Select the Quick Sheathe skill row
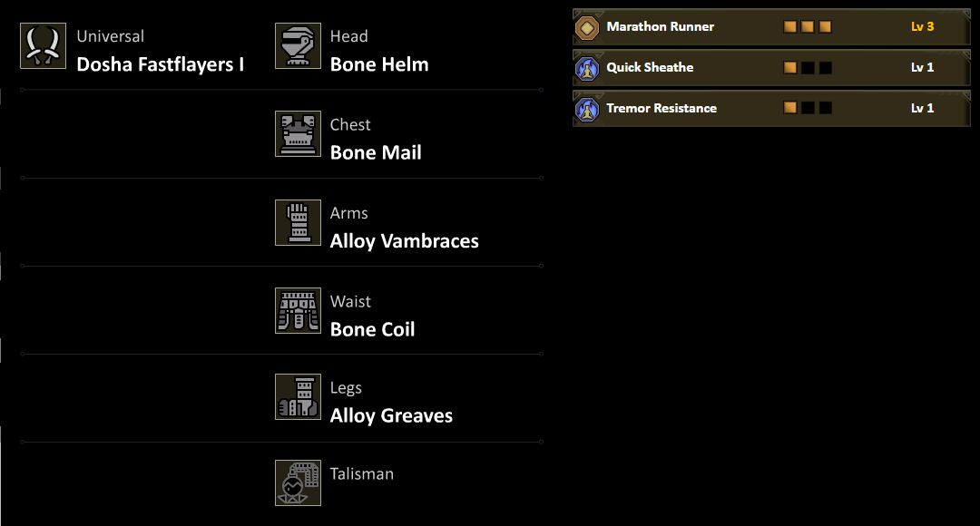 tap(771, 68)
